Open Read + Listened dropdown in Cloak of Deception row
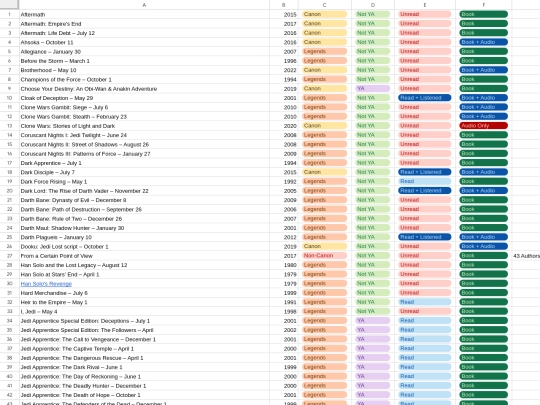The width and height of the screenshot is (540, 405). pos(425,98)
